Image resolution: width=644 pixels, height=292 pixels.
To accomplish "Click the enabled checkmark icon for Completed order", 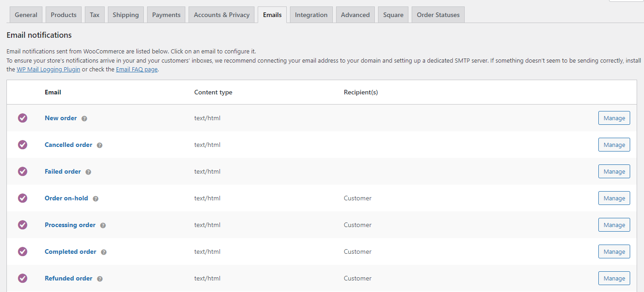I will pos(23,251).
